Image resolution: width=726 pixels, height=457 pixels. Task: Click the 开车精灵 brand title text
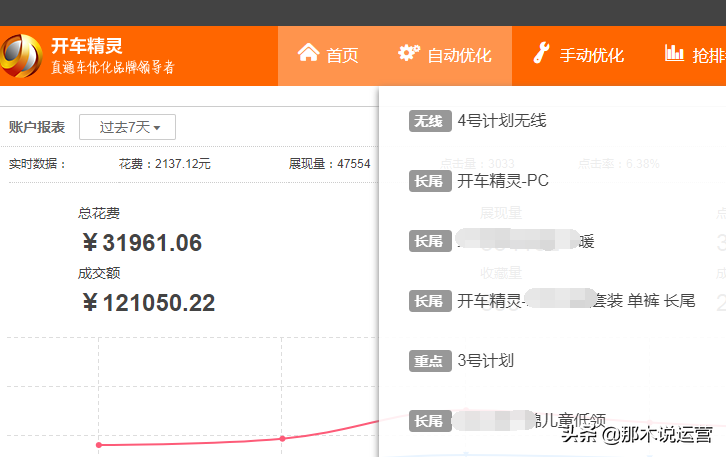(87, 46)
